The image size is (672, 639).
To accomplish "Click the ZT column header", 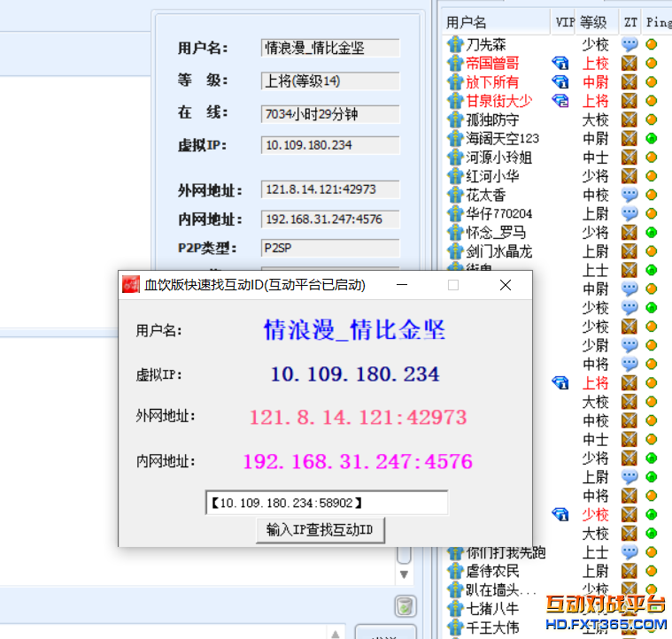I will coord(630,22).
